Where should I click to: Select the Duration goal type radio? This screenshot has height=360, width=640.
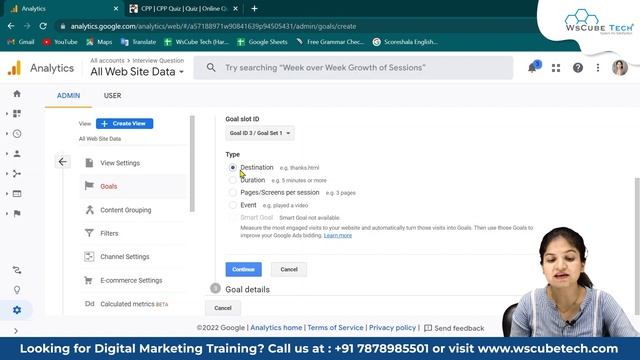pyautogui.click(x=233, y=180)
